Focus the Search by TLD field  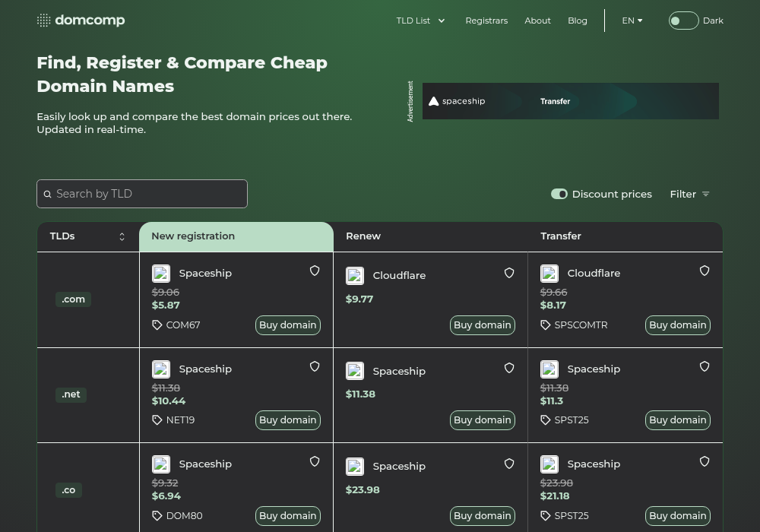pos(142,194)
